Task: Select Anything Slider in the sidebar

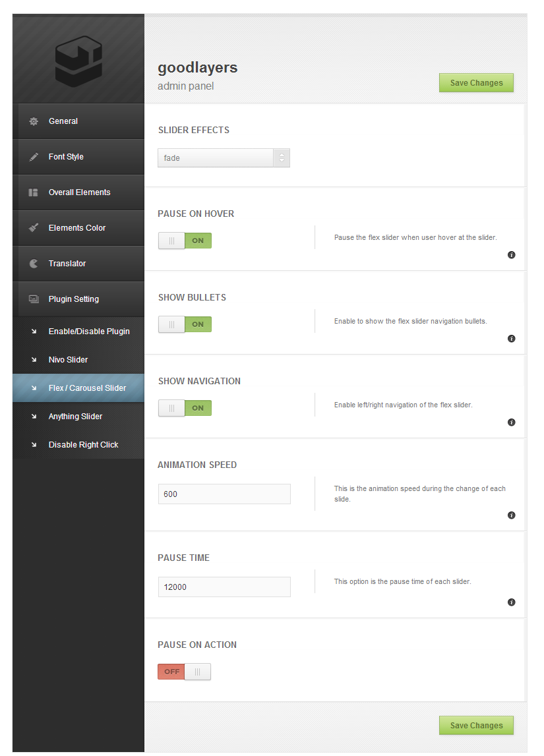Action: point(75,417)
